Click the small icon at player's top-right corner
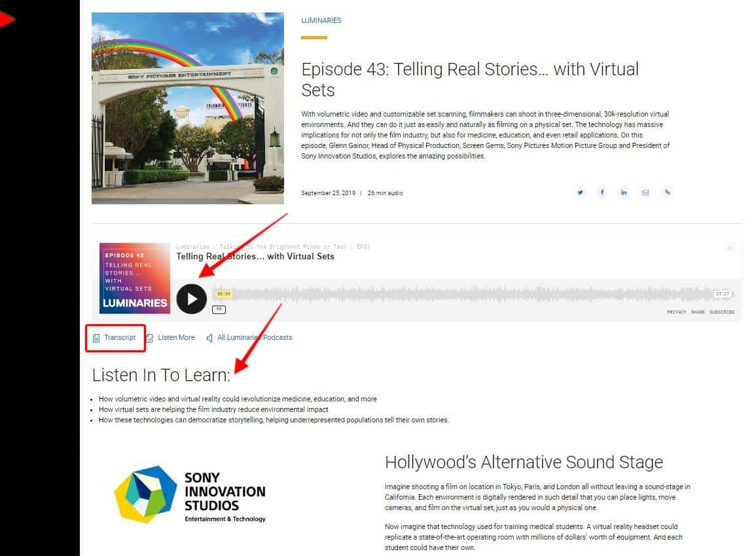Image resolution: width=756 pixels, height=556 pixels. point(730,248)
